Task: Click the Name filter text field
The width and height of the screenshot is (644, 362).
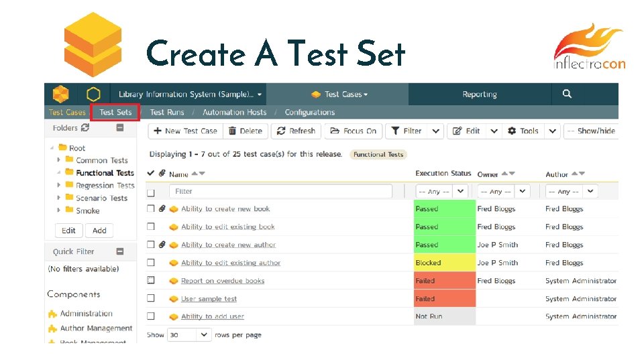Action: (280, 191)
